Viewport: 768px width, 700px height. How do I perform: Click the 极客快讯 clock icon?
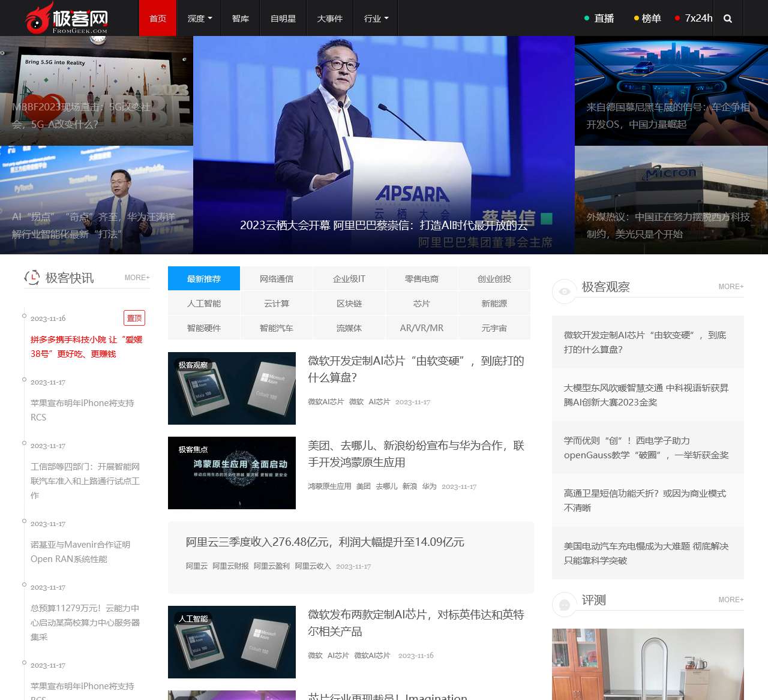coord(32,277)
